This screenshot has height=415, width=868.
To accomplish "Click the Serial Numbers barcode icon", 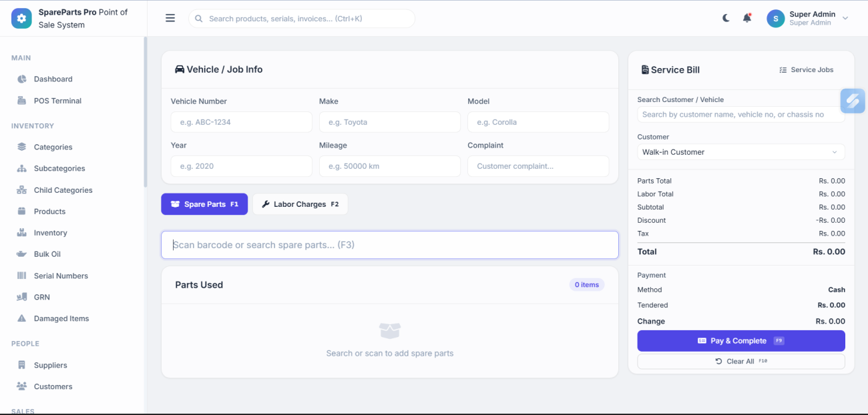I will click(x=21, y=276).
